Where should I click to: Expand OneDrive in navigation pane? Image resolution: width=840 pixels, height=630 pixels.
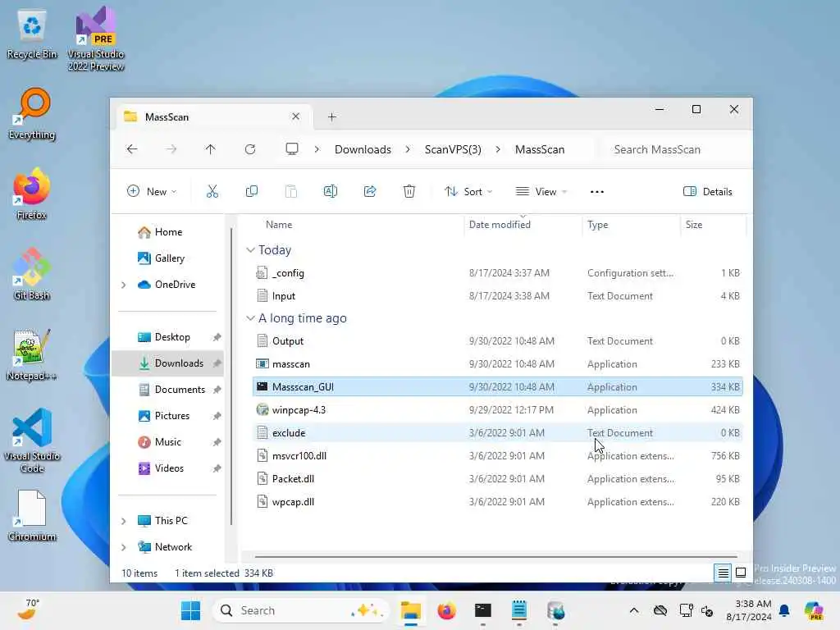tap(124, 285)
